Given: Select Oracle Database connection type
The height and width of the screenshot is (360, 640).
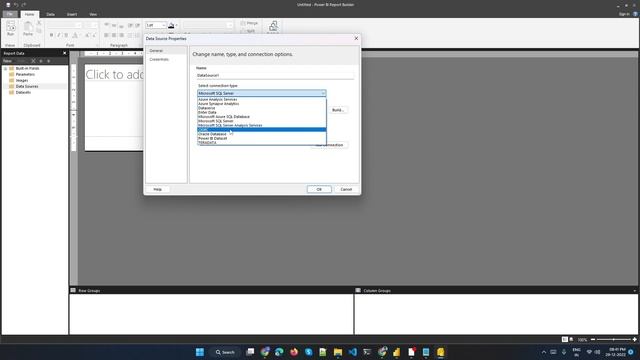Looking at the screenshot, I should pyautogui.click(x=262, y=134).
